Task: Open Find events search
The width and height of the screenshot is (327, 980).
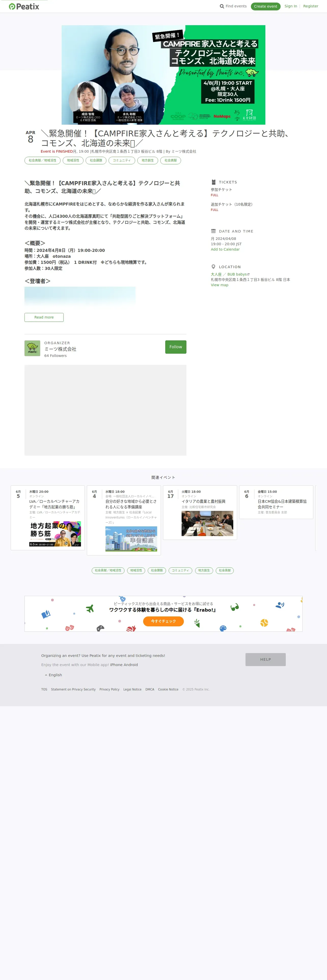Action: click(233, 6)
